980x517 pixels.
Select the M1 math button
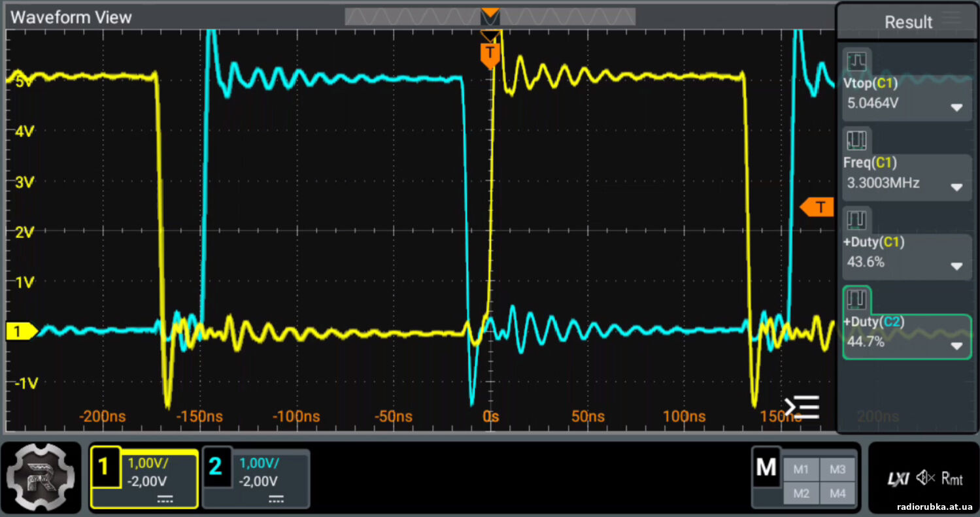(x=801, y=469)
